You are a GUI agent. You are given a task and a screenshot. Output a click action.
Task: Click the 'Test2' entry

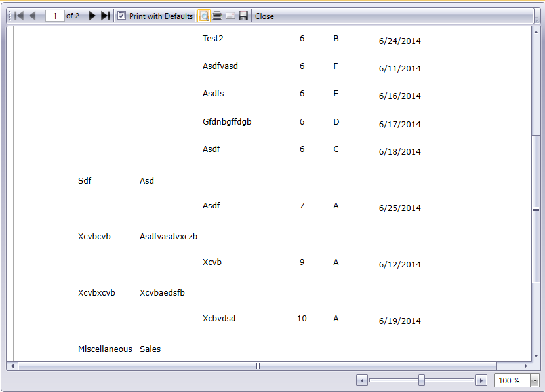[x=212, y=38]
